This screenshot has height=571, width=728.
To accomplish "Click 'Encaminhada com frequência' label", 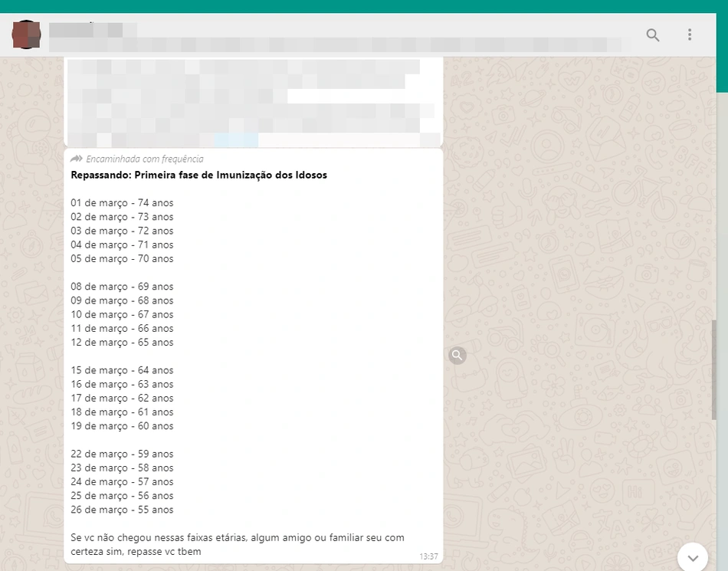I will coord(145,159).
